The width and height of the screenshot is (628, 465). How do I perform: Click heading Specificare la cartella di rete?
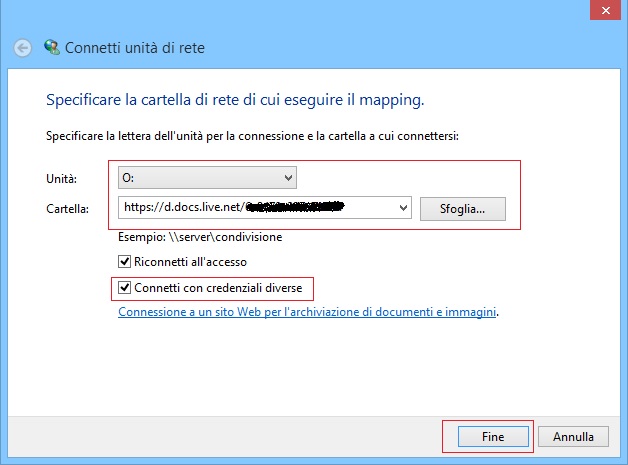235,100
